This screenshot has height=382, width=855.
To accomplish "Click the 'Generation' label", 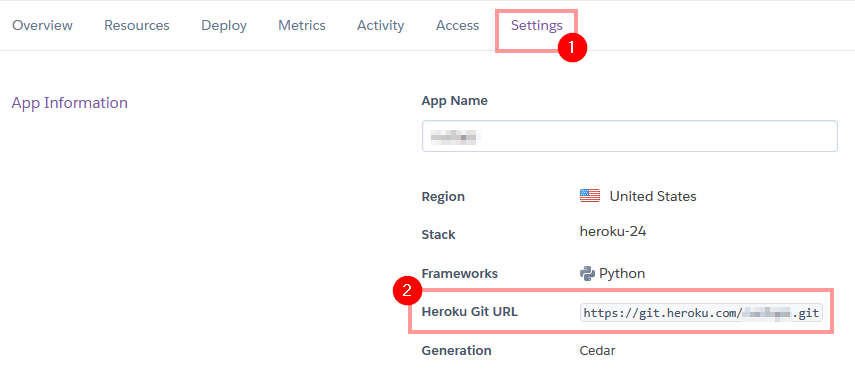I will coord(456,350).
